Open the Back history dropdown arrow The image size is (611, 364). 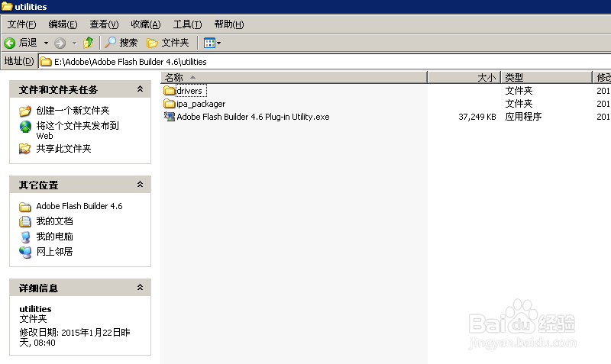point(46,43)
